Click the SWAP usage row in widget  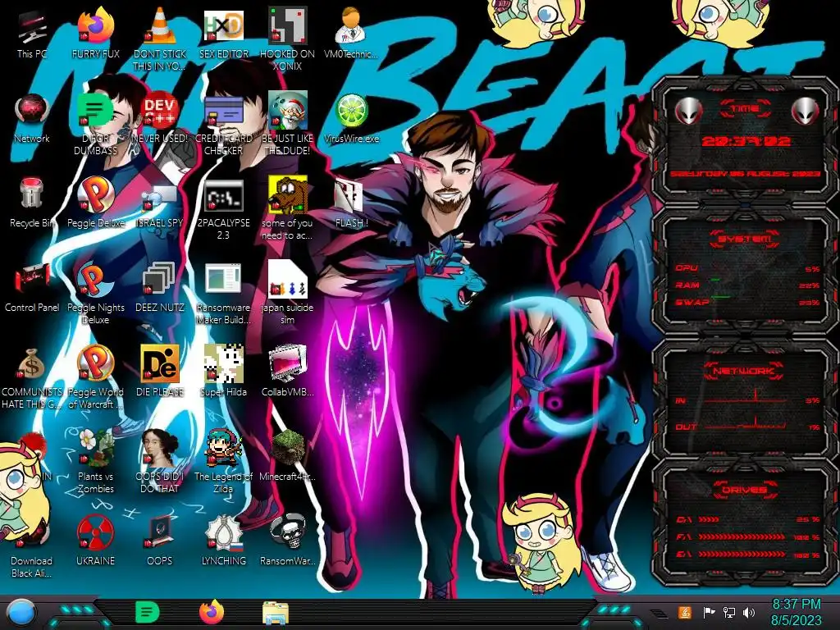(x=747, y=302)
